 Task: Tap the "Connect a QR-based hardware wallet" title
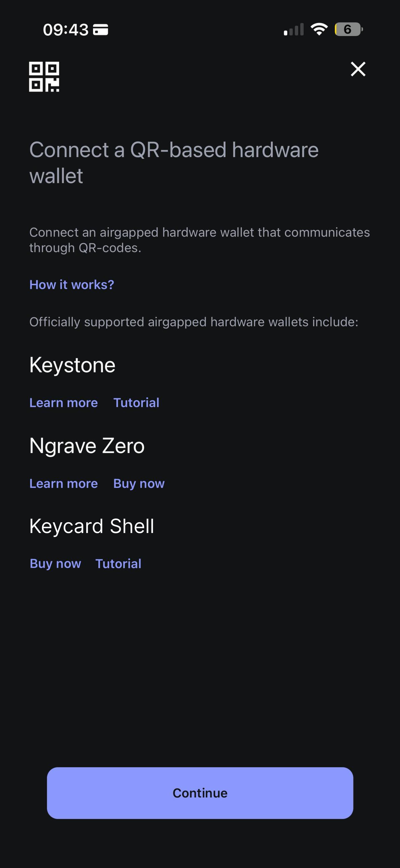[174, 163]
